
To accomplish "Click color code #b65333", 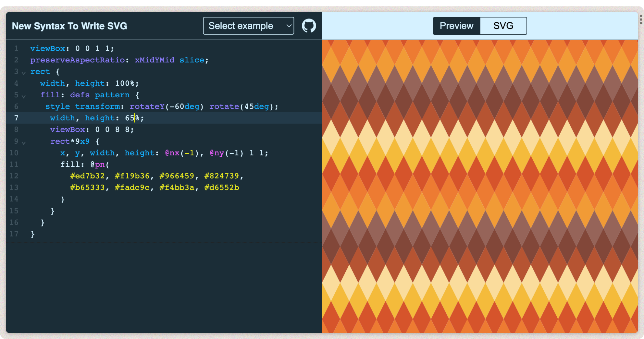I will click(87, 188).
